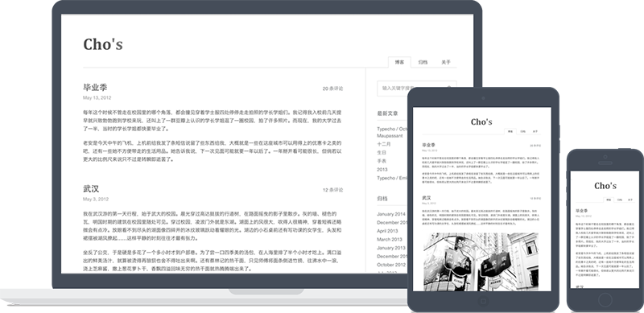644x313 pixels.
Task: Open the 博客 tab on the laptop
Action: pyautogui.click(x=399, y=62)
